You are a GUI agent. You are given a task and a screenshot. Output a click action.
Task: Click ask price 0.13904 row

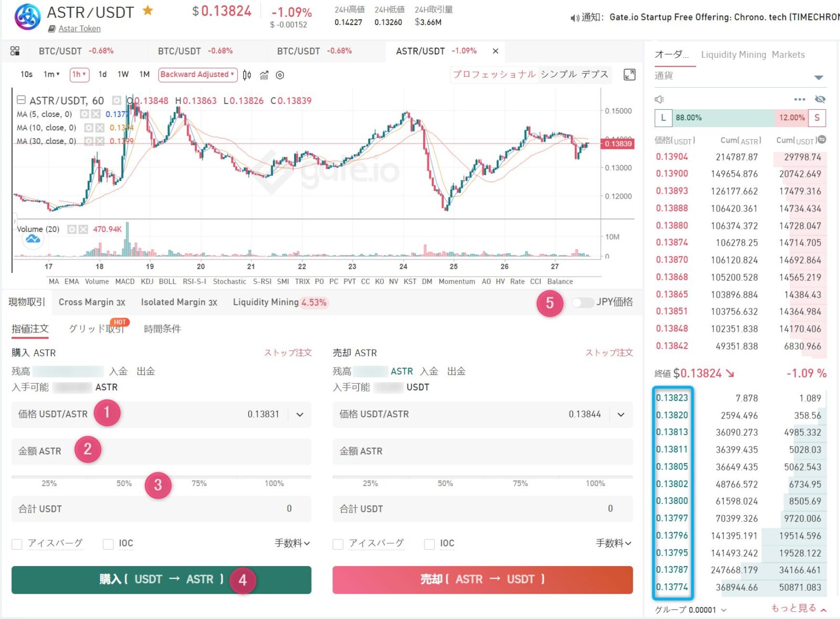tap(740, 157)
